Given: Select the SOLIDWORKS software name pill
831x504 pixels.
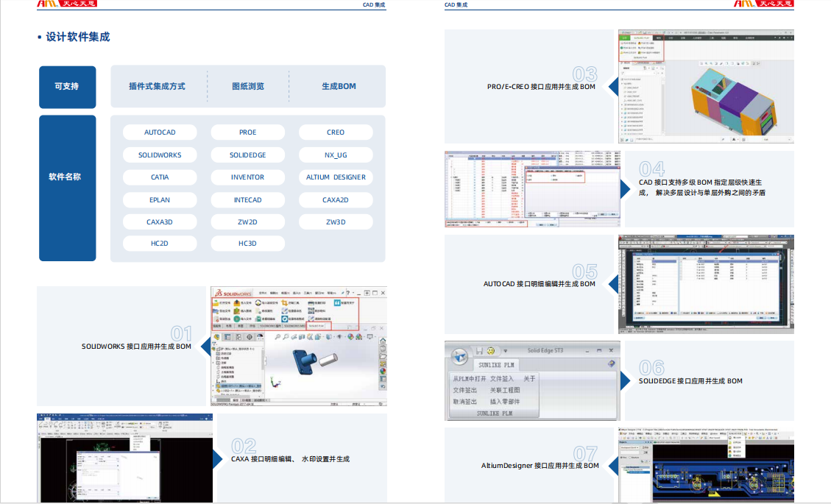Looking at the screenshot, I should (160, 155).
